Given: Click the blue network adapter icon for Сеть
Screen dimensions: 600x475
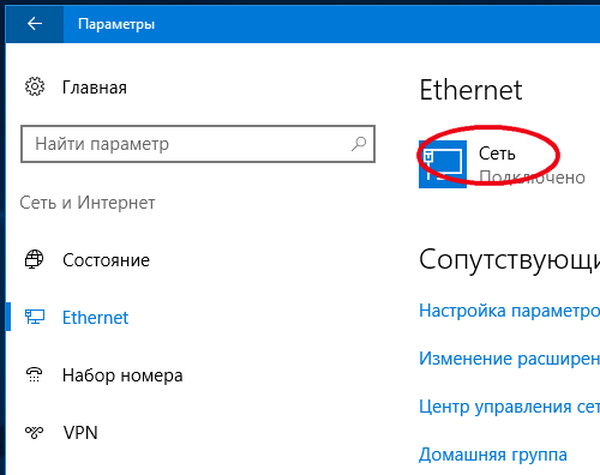Looking at the screenshot, I should tap(444, 163).
